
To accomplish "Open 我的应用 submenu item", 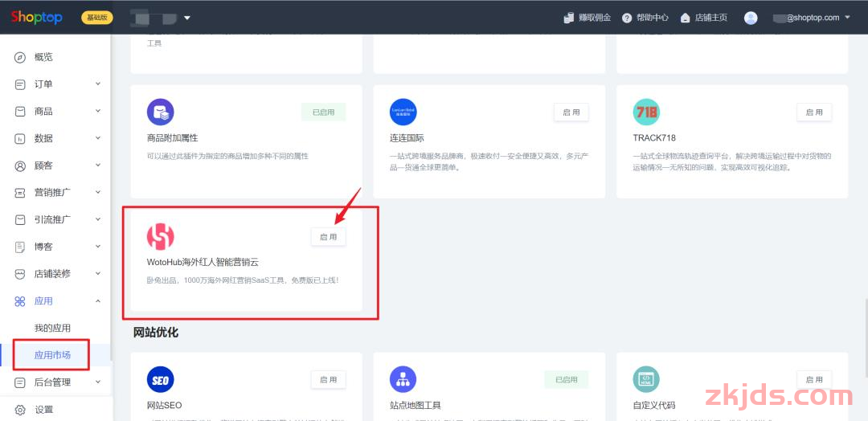I will click(x=52, y=328).
